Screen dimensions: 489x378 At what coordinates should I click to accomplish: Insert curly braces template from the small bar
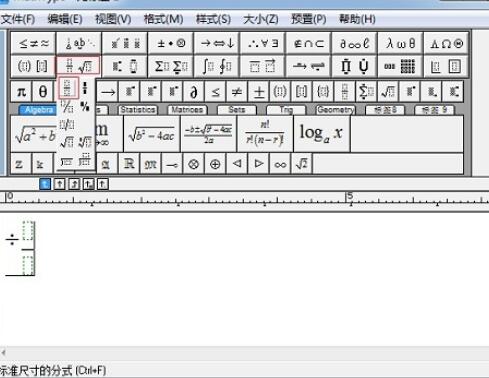(x=323, y=91)
